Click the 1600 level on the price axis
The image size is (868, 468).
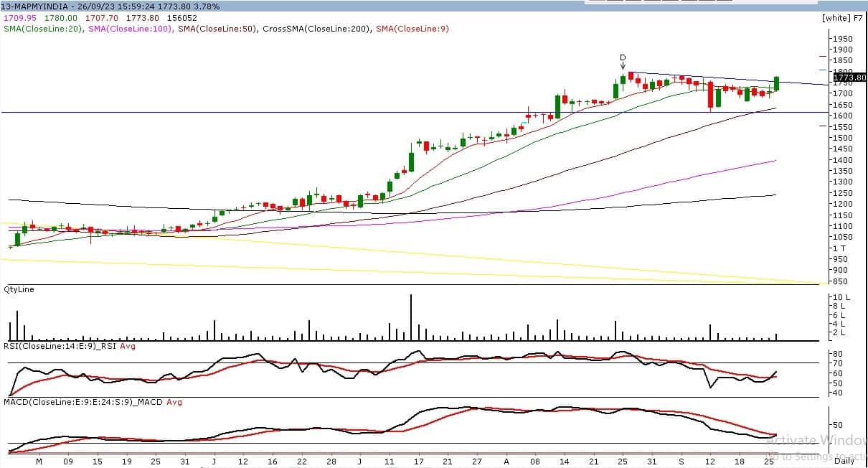tap(841, 116)
